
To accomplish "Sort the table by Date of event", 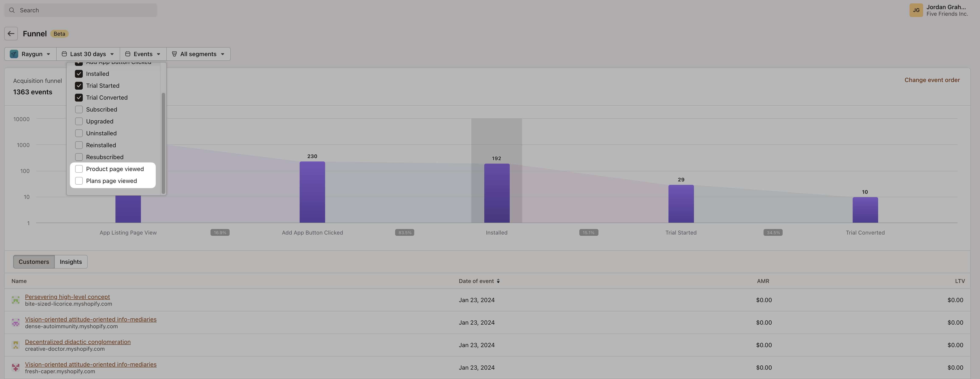I will 479,281.
